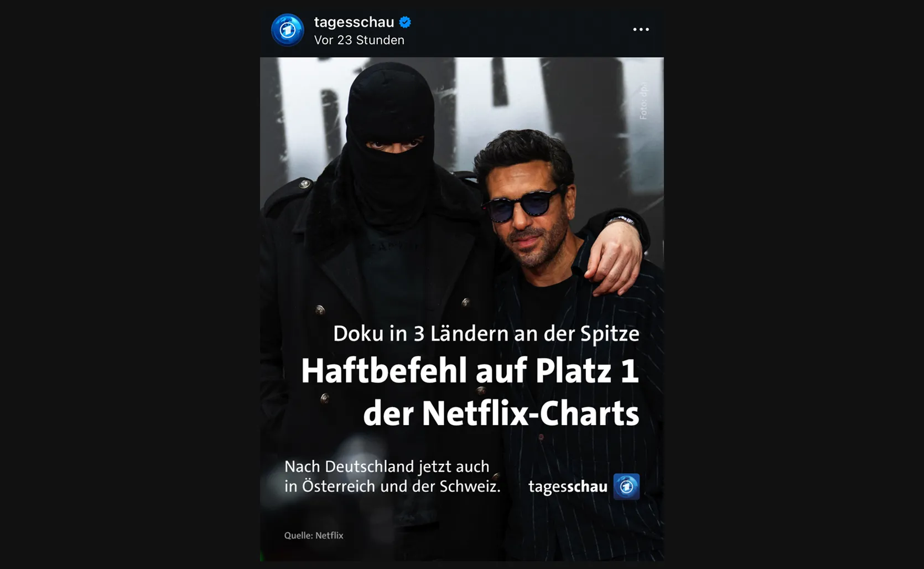Click the subtitle "Doku in 3 Ländern an der Spitze"

pyautogui.click(x=486, y=334)
